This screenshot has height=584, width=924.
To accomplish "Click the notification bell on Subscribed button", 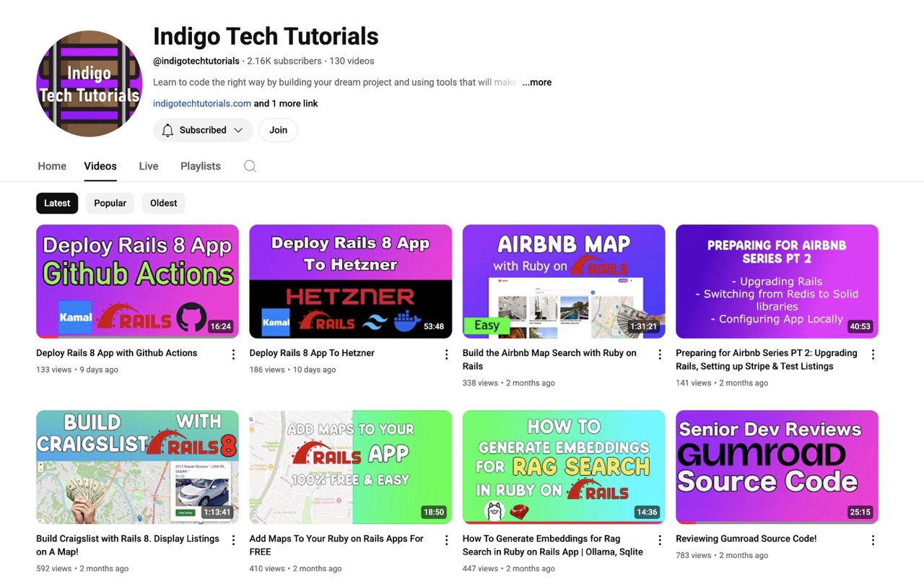I will click(x=167, y=130).
